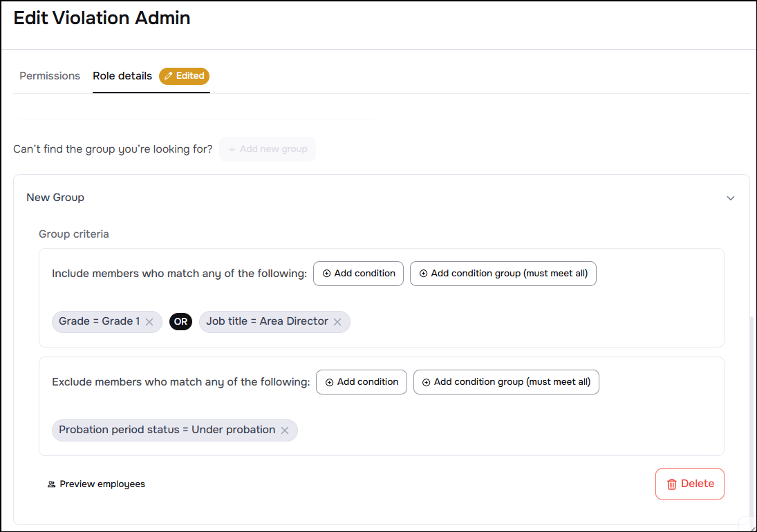Screen dimensions: 757x532
Task: Add condition group to include criteria
Action: pyautogui.click(x=503, y=274)
